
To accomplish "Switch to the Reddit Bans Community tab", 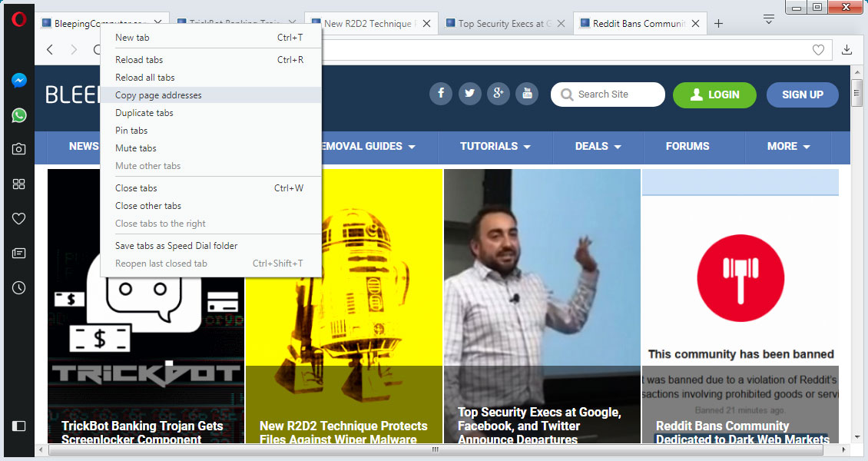I will [x=640, y=23].
